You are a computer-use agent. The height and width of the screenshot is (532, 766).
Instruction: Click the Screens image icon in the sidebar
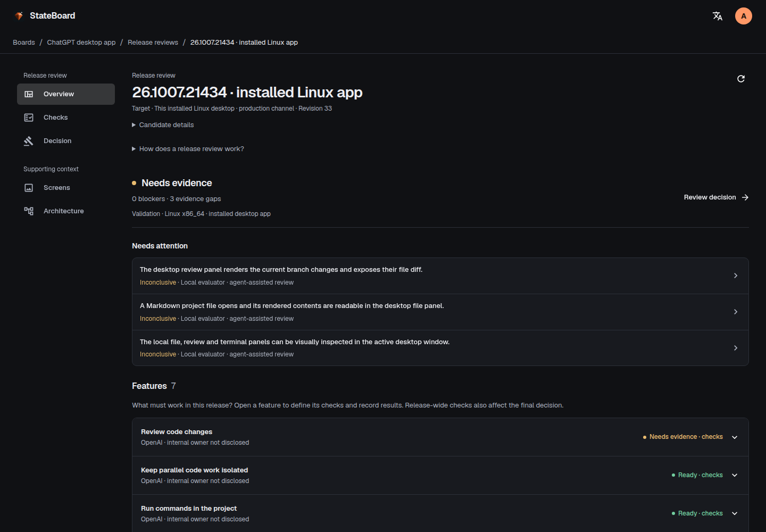point(29,188)
